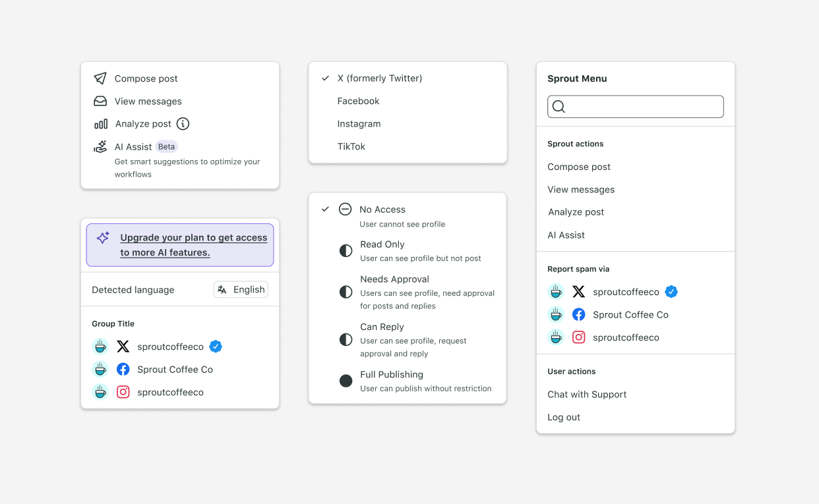Click the checkmark beside No Access
The height and width of the screenshot is (504, 819).
point(325,210)
